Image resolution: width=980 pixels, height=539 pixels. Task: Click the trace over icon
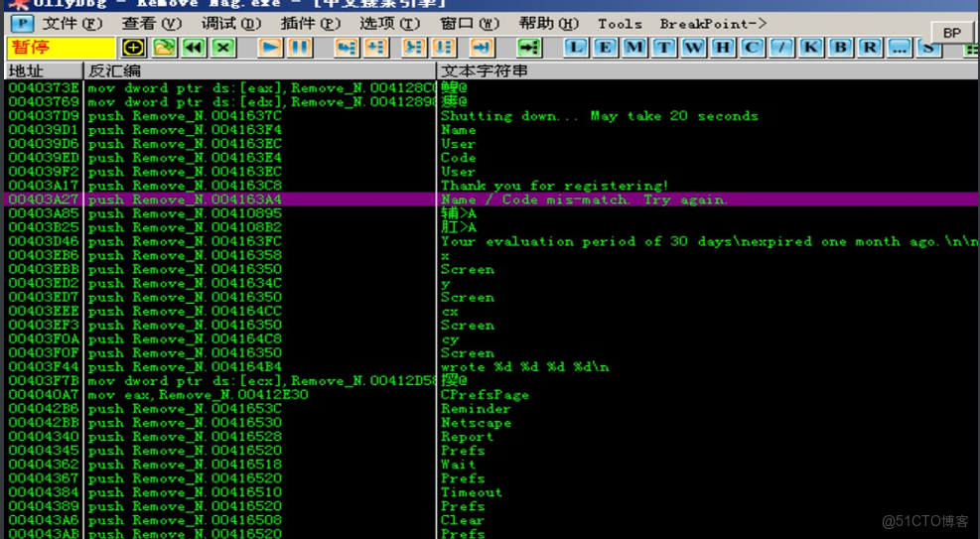point(444,48)
